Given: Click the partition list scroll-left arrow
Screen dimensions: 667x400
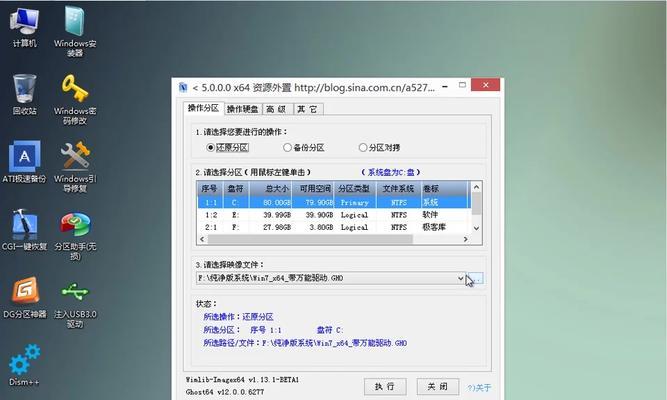Looking at the screenshot, I should [x=202, y=239].
